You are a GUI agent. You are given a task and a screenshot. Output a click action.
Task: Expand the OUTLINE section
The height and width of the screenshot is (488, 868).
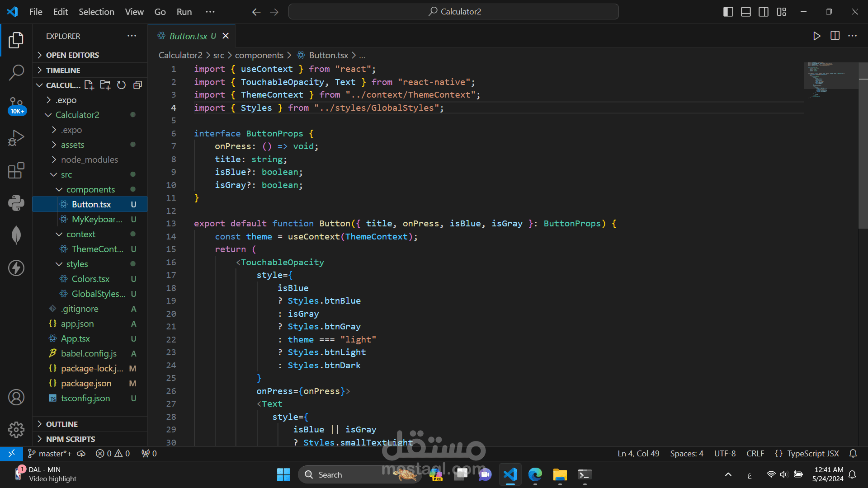pos(62,424)
